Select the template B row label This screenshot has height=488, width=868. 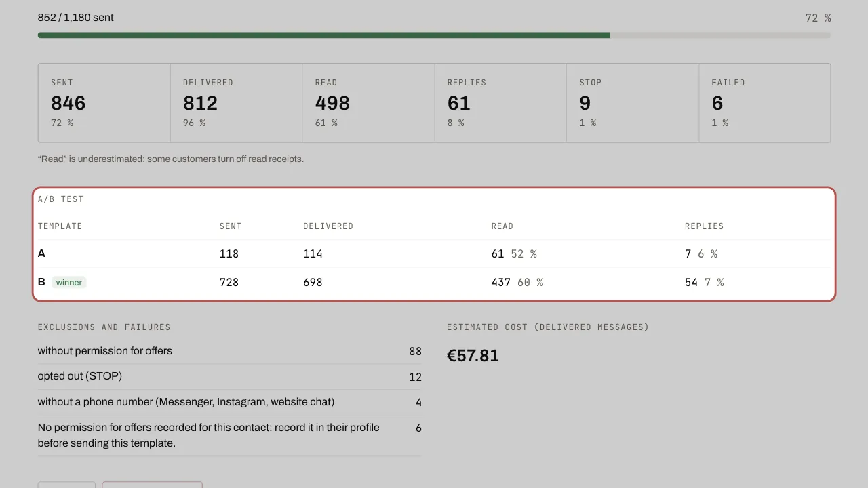click(x=42, y=282)
